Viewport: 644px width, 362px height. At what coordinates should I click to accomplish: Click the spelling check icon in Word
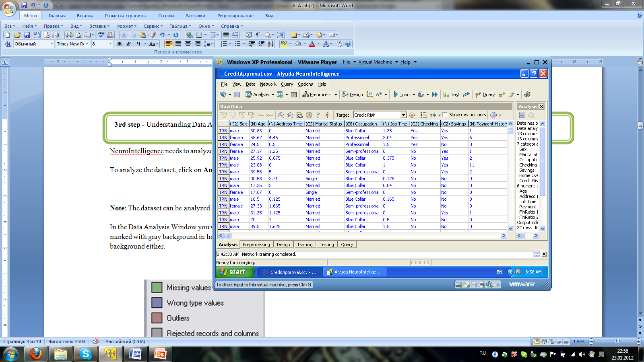(101, 35)
